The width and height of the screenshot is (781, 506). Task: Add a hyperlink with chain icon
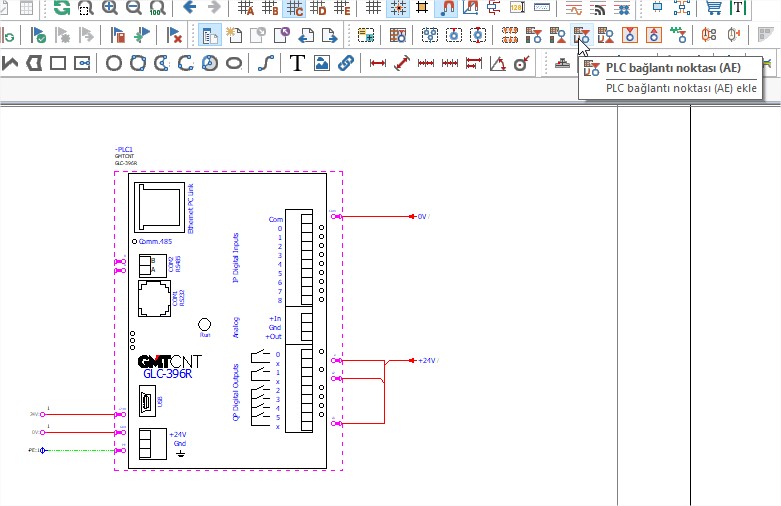tap(346, 63)
